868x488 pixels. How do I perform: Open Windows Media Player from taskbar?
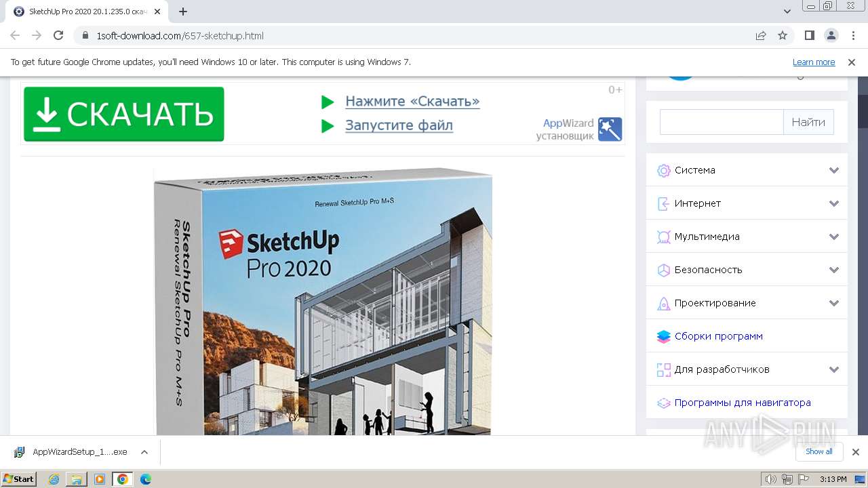click(100, 479)
